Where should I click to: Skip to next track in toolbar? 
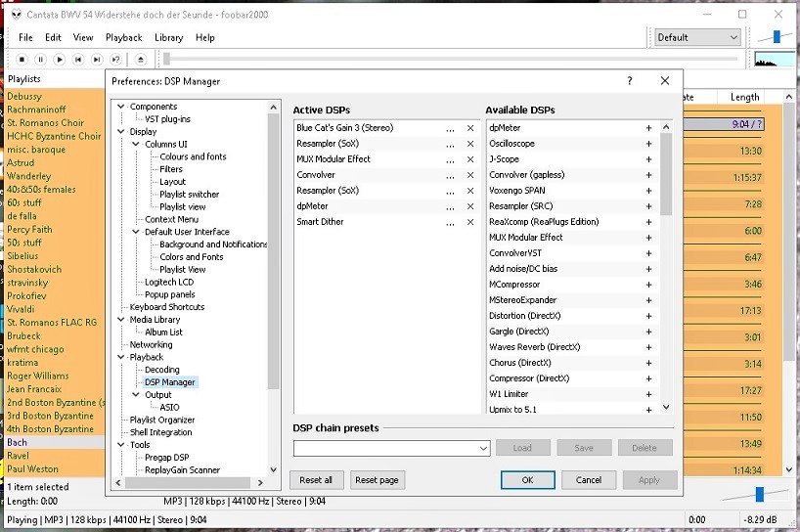[97, 60]
